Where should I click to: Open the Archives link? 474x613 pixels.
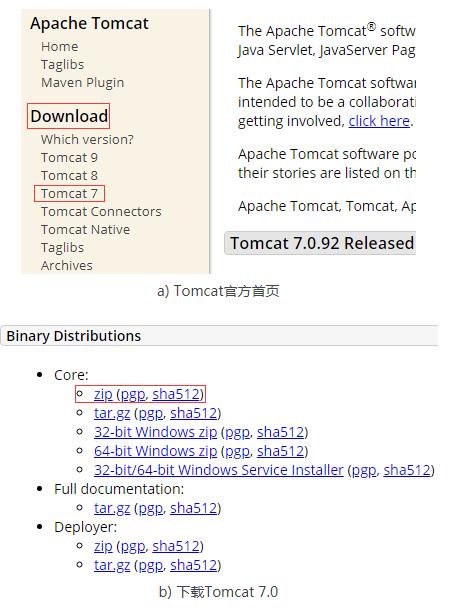click(67, 265)
